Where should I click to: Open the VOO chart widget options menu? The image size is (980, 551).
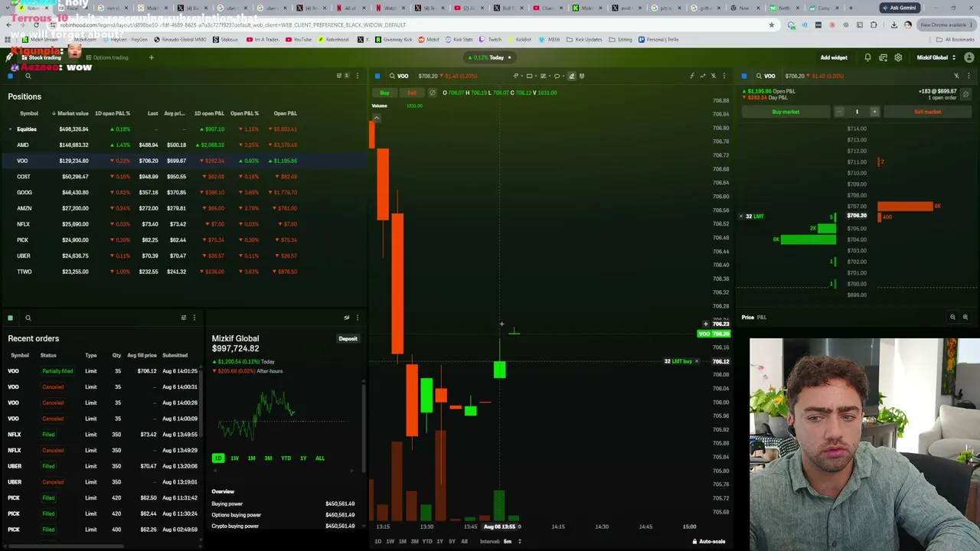pyautogui.click(x=724, y=76)
